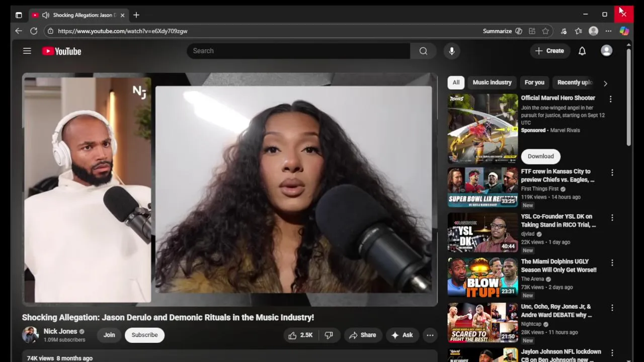The image size is (644, 362).
Task: View site information lock icon
Action: [x=50, y=31]
